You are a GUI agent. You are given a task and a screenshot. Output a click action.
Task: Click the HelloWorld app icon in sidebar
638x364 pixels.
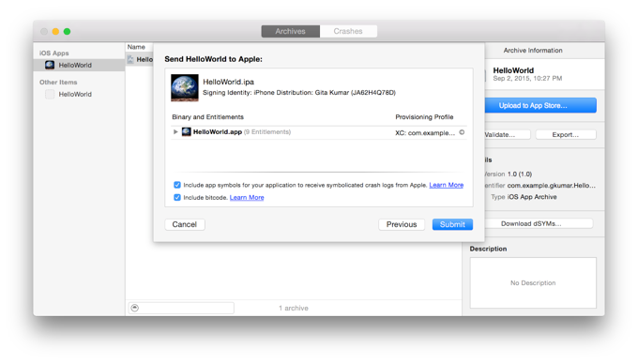(50, 65)
